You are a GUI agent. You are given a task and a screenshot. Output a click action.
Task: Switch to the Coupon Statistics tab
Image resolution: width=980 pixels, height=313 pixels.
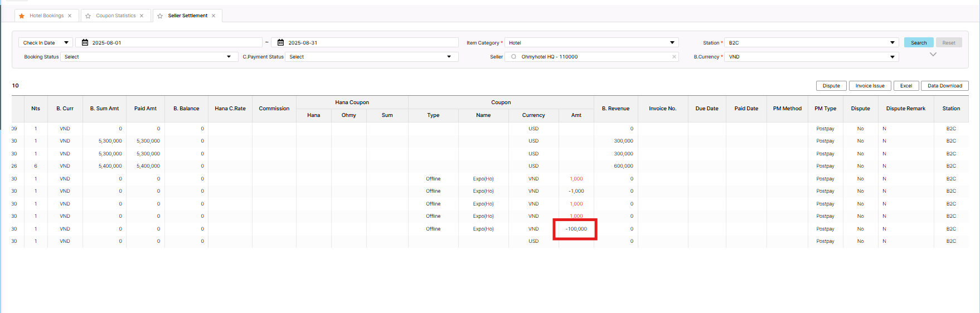tap(115, 16)
